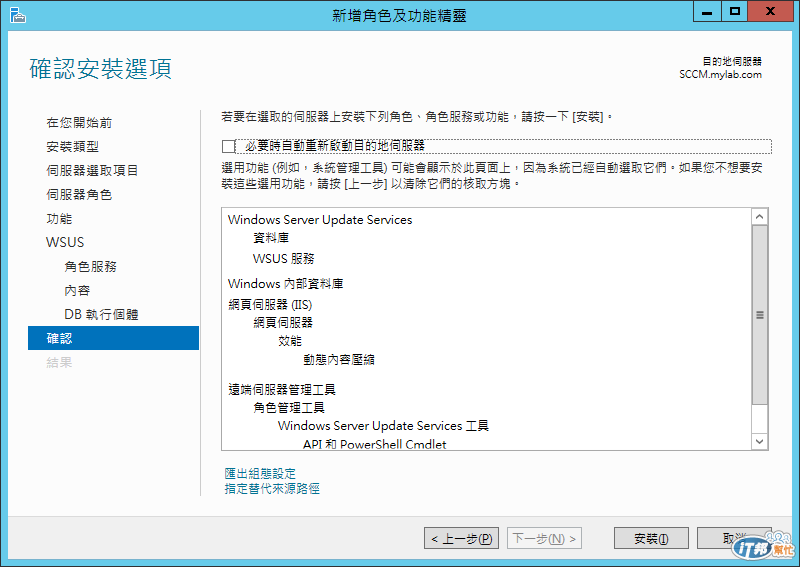The height and width of the screenshot is (567, 800).
Task: Open the 指定替代來源路徑 link
Action: (x=272, y=488)
